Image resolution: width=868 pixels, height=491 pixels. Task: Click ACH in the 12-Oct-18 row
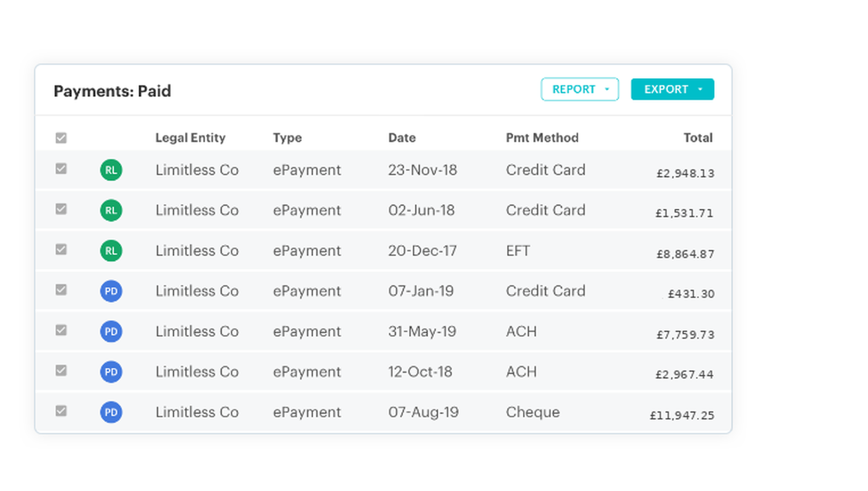pos(521,372)
